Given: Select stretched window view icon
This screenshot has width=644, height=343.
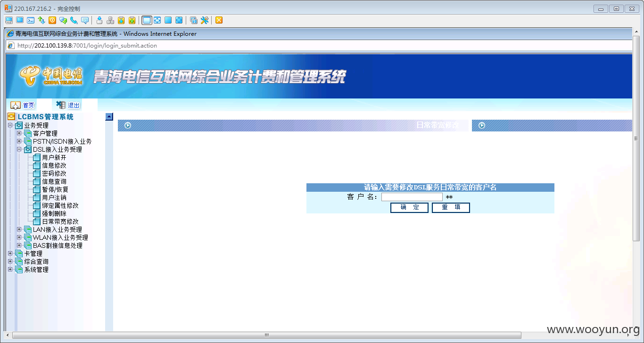Looking at the screenshot, I should point(157,20).
